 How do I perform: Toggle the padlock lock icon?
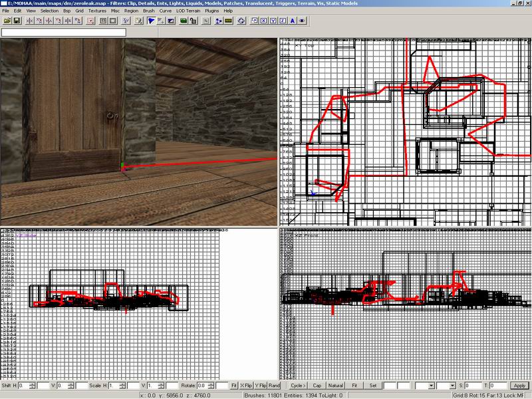coord(193,21)
